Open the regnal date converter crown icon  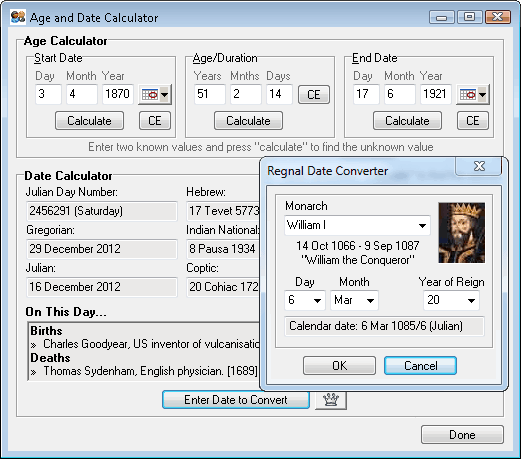331,400
